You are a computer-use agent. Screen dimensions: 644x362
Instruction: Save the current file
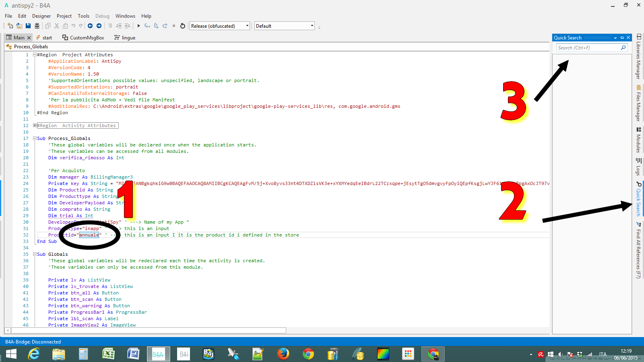coord(28,25)
